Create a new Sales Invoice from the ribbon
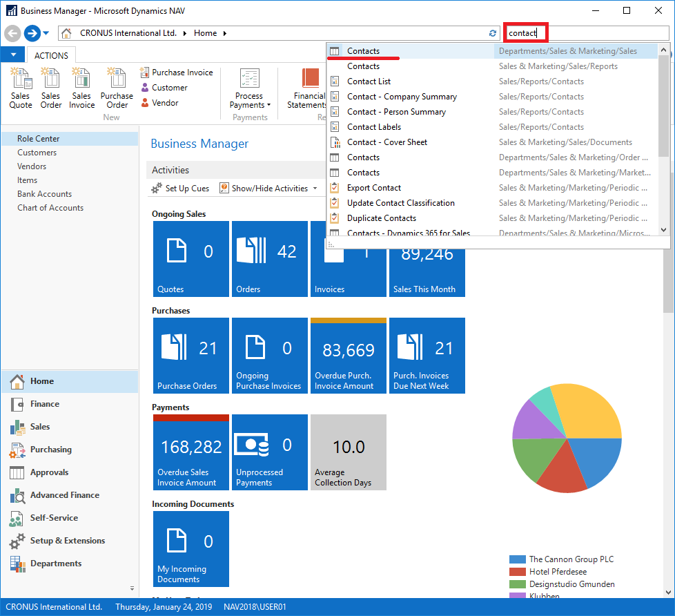Viewport: 675px width, 616px height. 81,88
